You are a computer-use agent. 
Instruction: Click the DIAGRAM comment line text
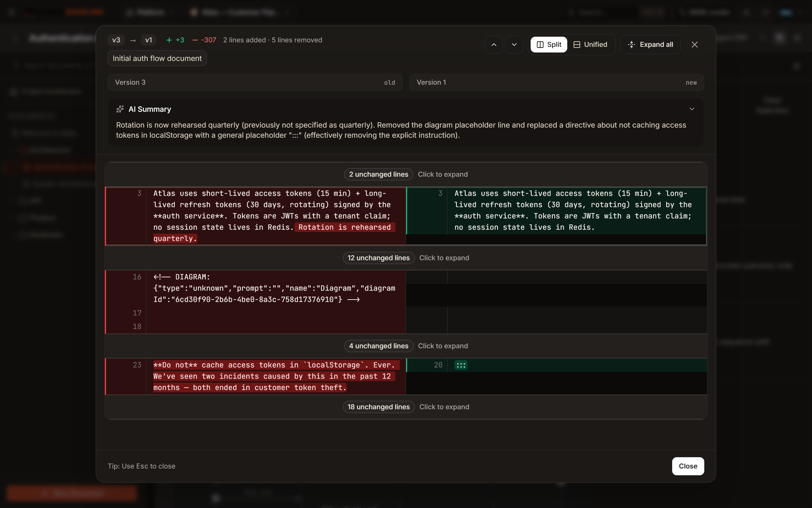point(274,288)
